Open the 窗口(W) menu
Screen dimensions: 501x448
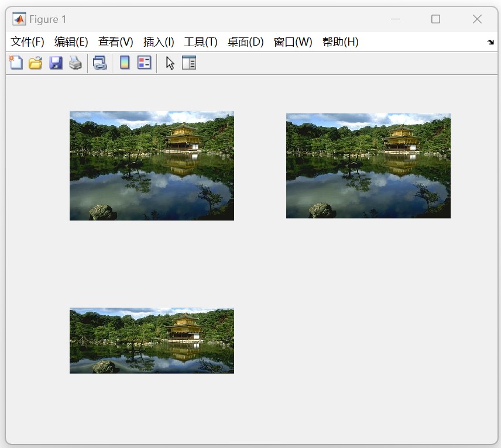click(293, 42)
